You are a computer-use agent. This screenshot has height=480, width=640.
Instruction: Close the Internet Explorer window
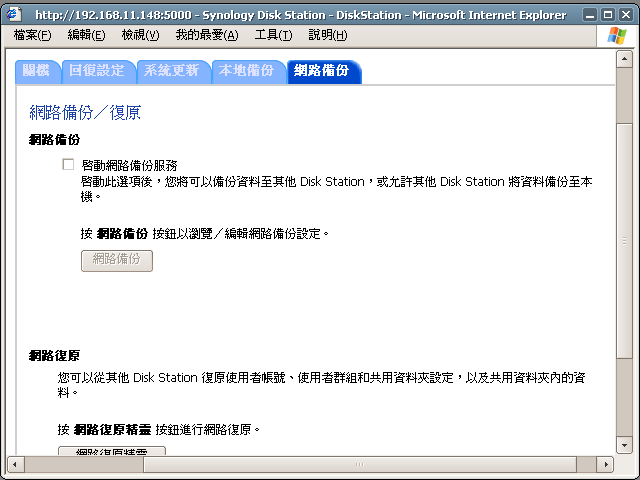click(626, 15)
